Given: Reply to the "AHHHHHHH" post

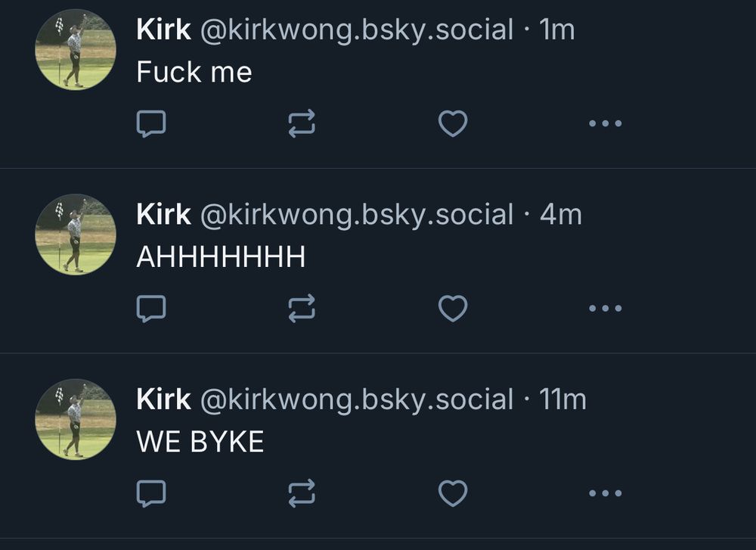Looking at the screenshot, I should click(151, 309).
